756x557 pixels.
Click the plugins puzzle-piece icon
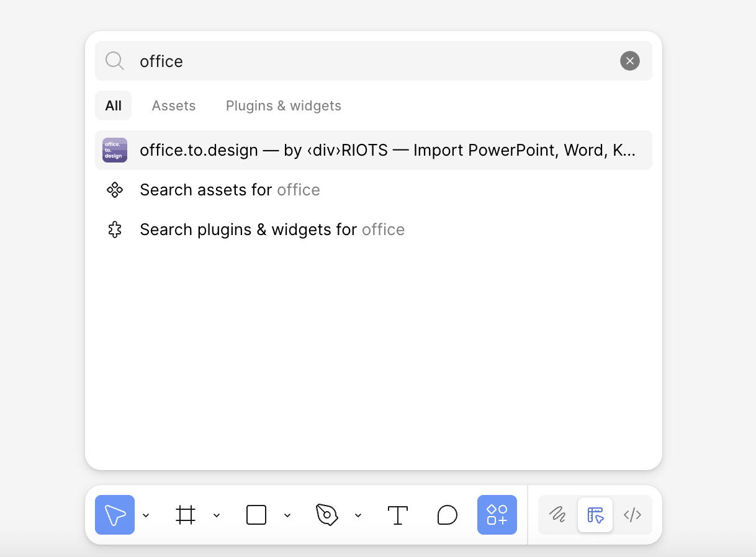tap(115, 229)
